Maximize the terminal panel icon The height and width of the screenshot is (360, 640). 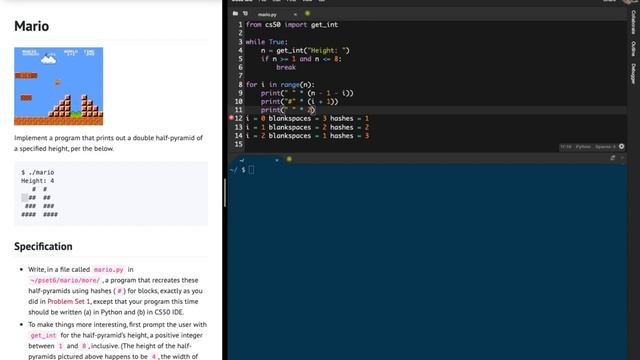coord(613,158)
